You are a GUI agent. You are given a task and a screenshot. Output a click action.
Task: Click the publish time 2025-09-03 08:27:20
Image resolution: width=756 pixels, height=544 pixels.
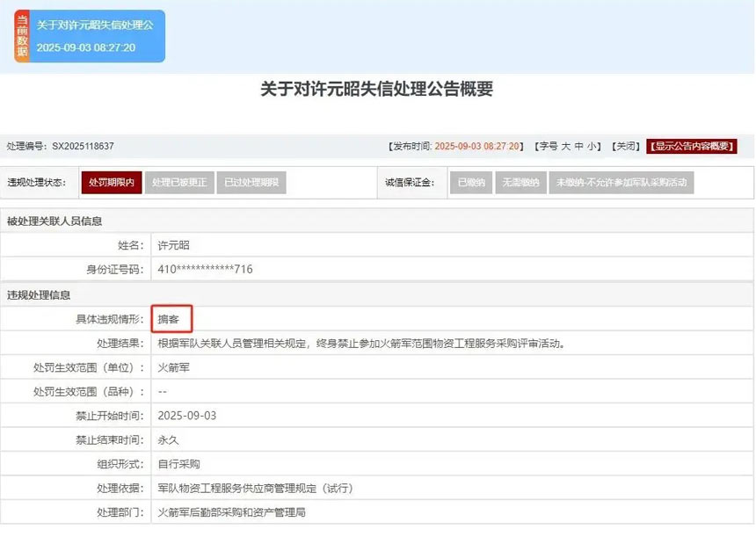477,146
